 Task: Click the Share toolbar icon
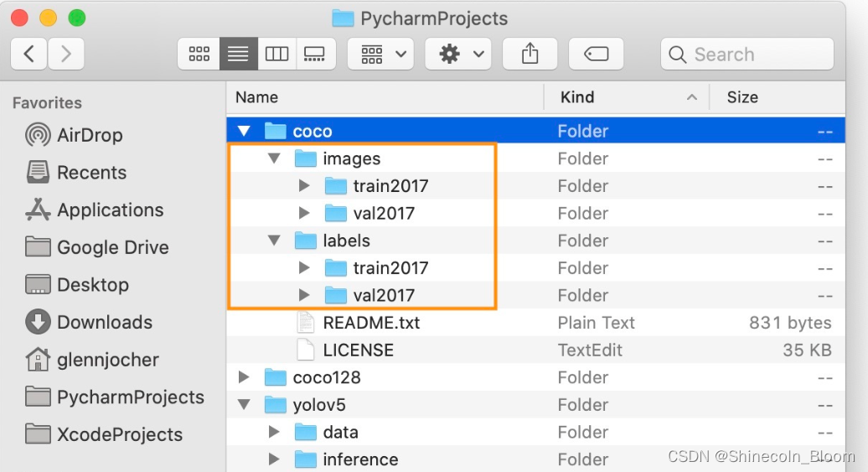(530, 54)
